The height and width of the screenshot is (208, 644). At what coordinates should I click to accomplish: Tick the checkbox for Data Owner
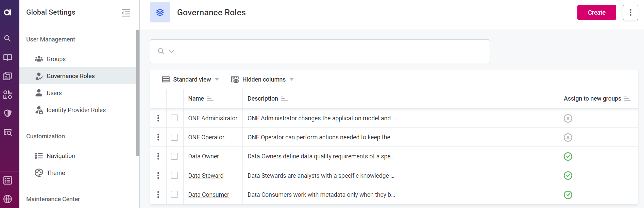174,156
